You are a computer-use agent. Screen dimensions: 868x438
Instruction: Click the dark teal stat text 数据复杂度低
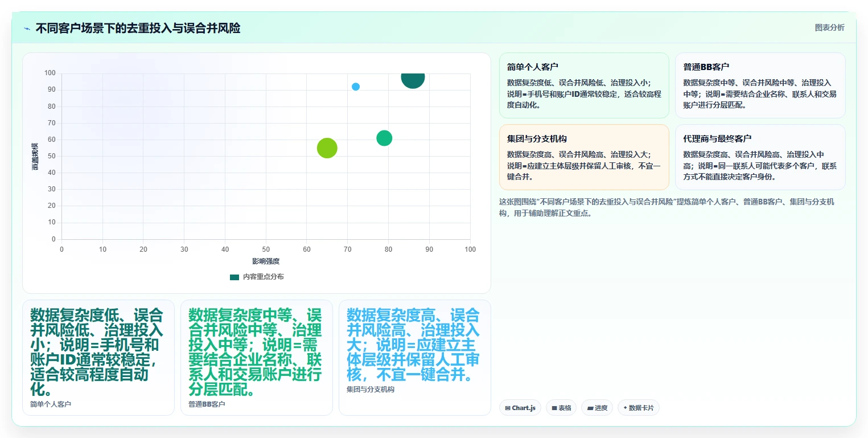coord(97,352)
